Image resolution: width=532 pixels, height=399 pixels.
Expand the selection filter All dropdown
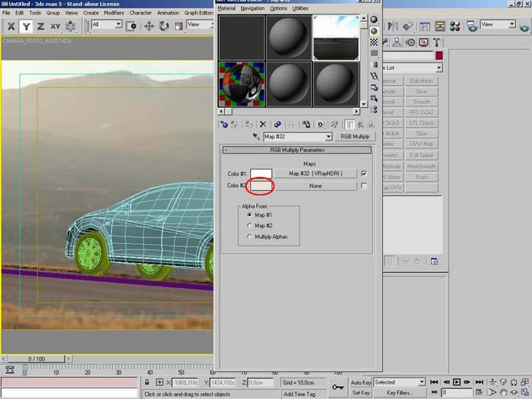tap(118, 25)
